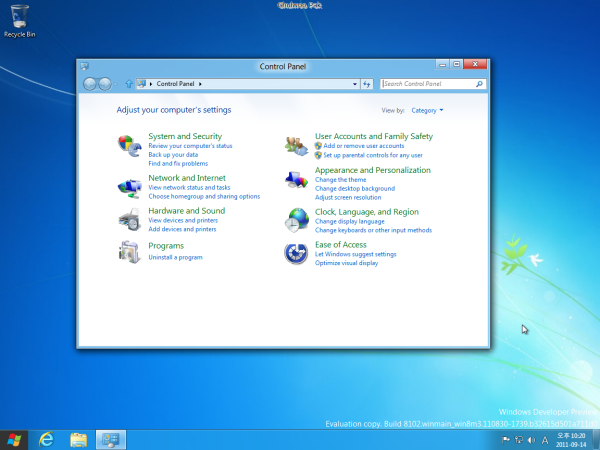Open the Clock, Language, and Region globe icon
The height and width of the screenshot is (450, 600).
coord(297,220)
